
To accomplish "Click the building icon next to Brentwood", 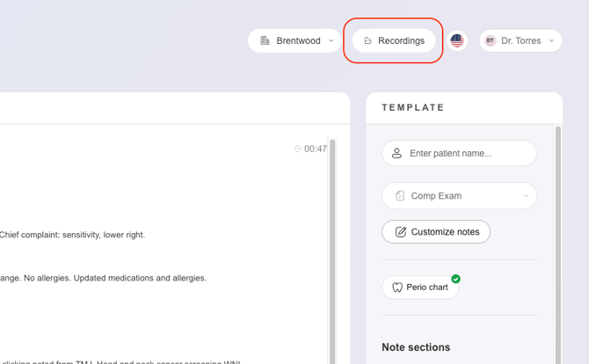I will pos(265,40).
